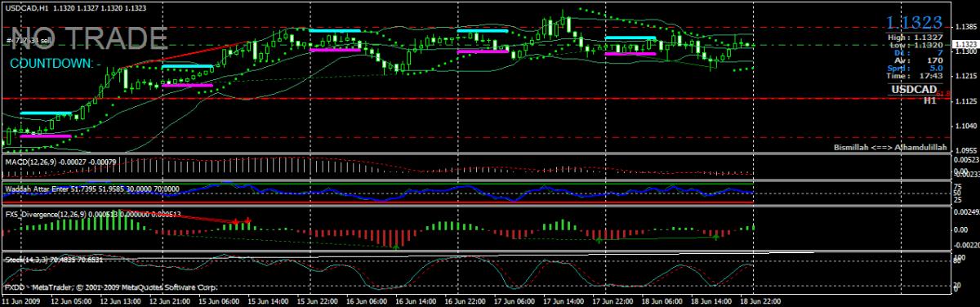Click the 15 Jun 22:00 time axis label
This screenshot has width=980, height=307.
pos(318,301)
